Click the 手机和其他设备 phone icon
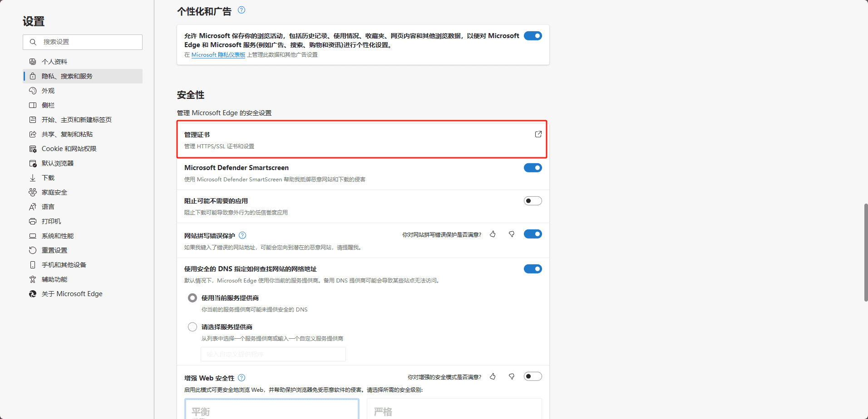Image resolution: width=868 pixels, height=419 pixels. coord(33,265)
